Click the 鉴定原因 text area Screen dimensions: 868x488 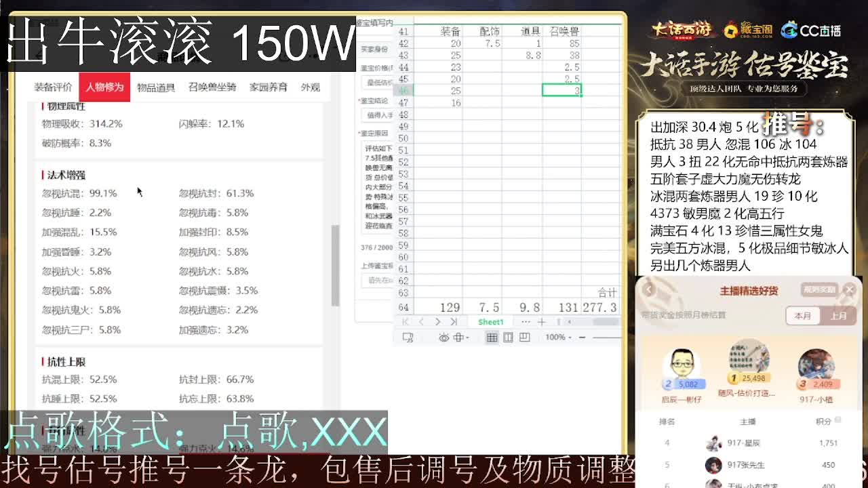(378, 187)
